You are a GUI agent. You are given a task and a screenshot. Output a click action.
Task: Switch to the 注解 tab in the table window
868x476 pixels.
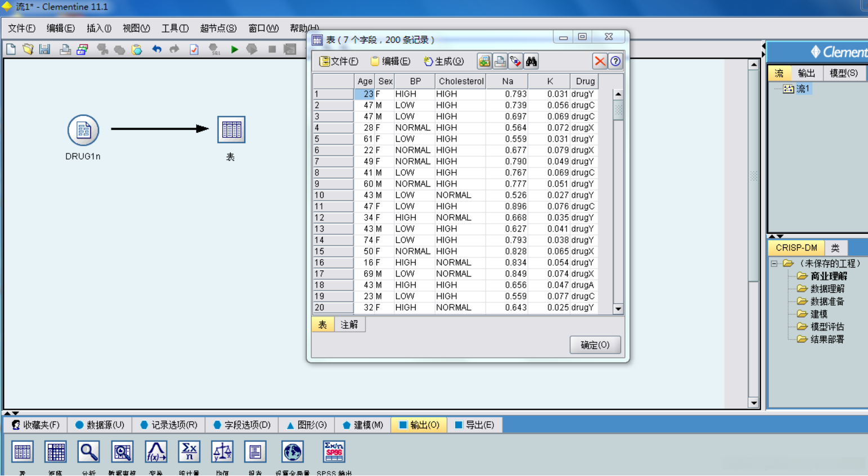(x=349, y=325)
